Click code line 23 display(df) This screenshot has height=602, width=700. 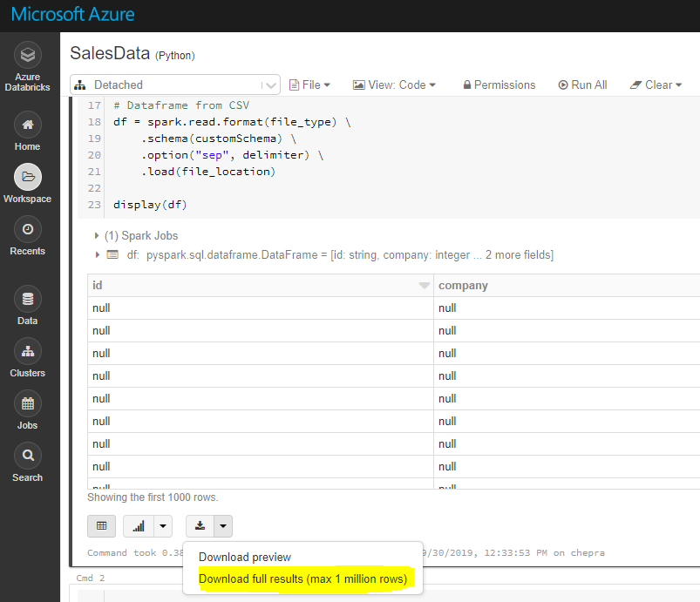(x=150, y=205)
